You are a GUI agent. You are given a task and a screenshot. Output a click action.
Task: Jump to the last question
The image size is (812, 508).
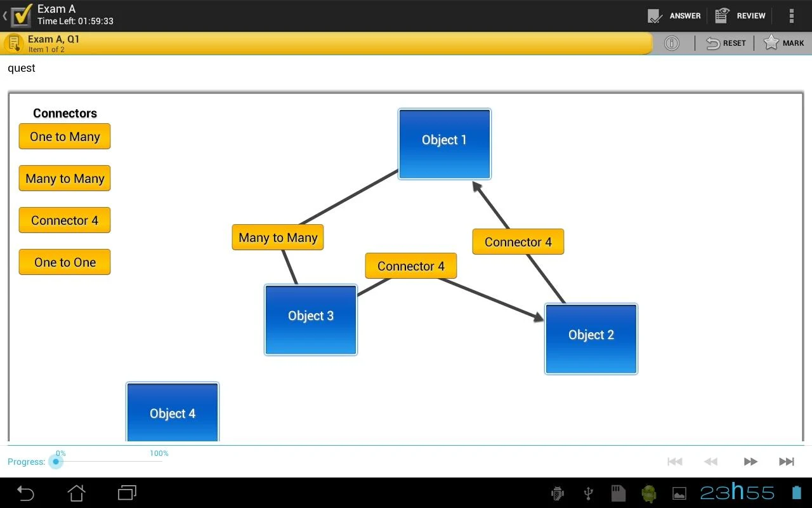click(787, 462)
